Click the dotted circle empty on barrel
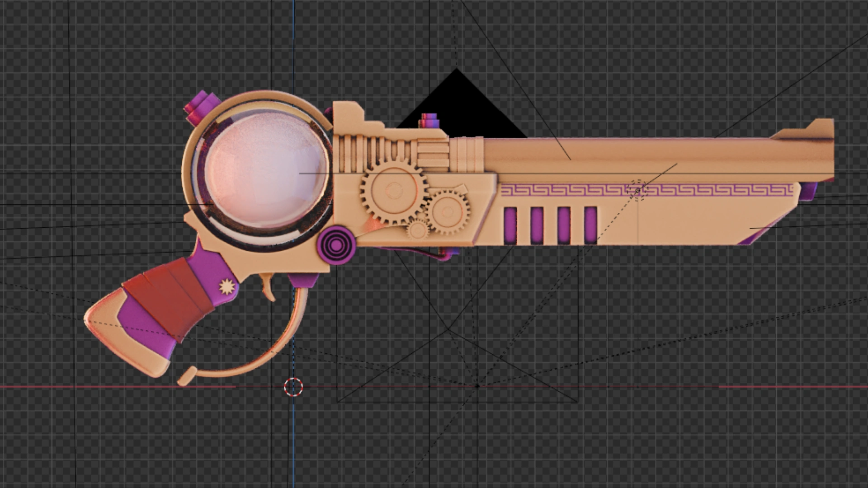Screen dimensions: 868x488 [x=637, y=190]
